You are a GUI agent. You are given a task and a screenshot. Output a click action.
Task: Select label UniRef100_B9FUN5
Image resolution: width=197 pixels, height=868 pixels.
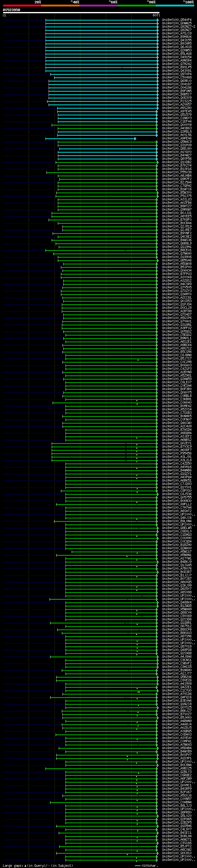coord(177,91)
